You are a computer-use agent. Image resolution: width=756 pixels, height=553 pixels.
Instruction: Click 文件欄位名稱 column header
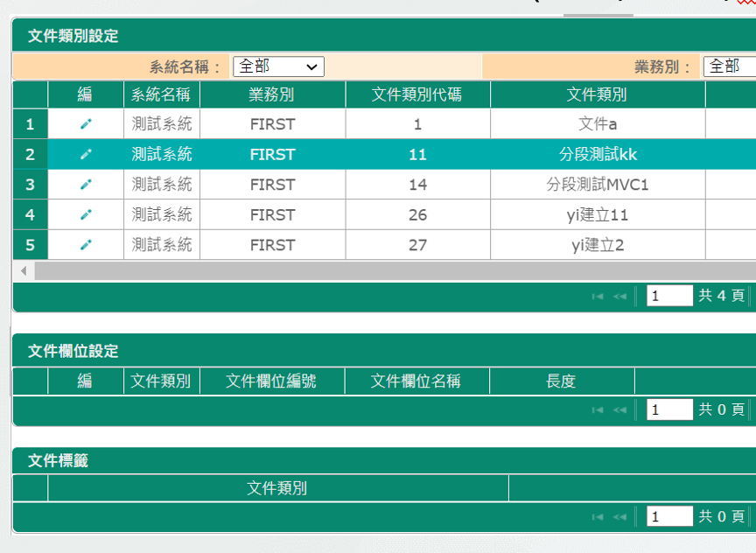point(416,381)
